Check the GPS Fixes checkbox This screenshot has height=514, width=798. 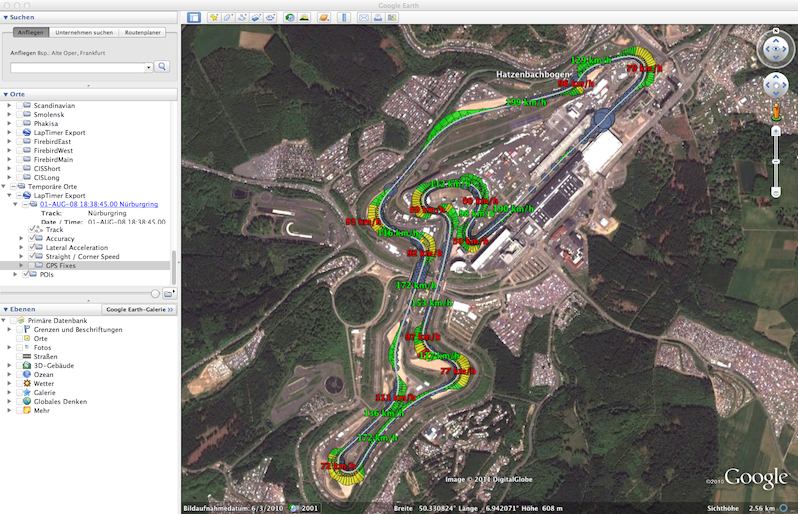click(x=32, y=265)
